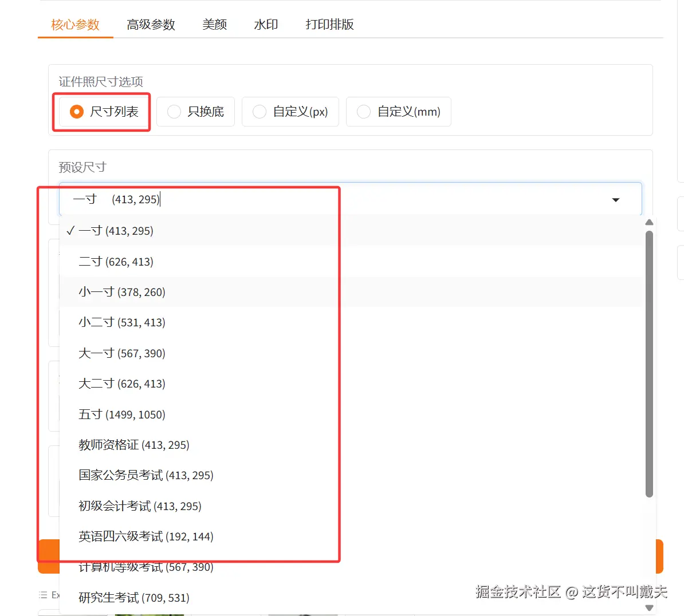Open the 美颜 tab
This screenshot has width=684, height=616.
(215, 25)
